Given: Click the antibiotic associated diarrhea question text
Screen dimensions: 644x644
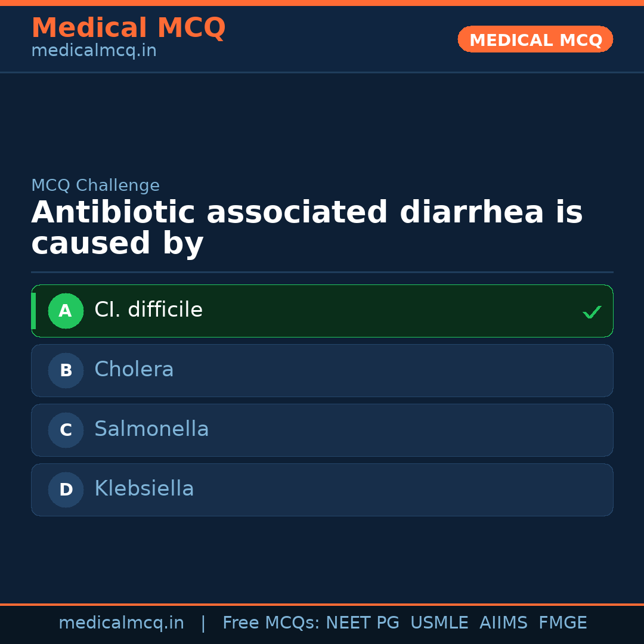Looking at the screenshot, I should (306, 228).
